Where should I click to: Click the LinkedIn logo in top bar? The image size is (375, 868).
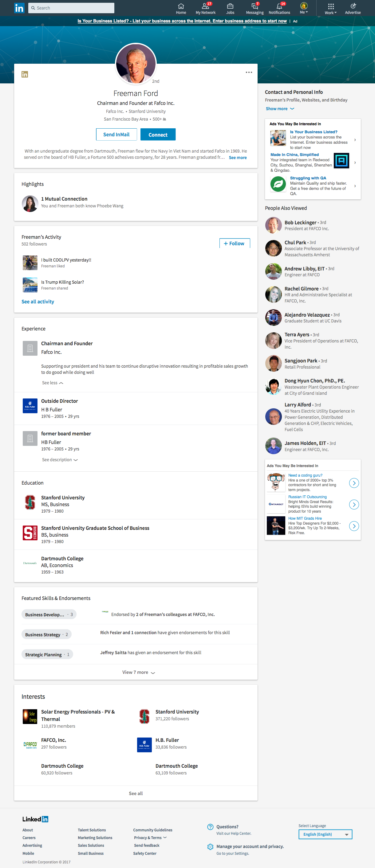[x=20, y=8]
